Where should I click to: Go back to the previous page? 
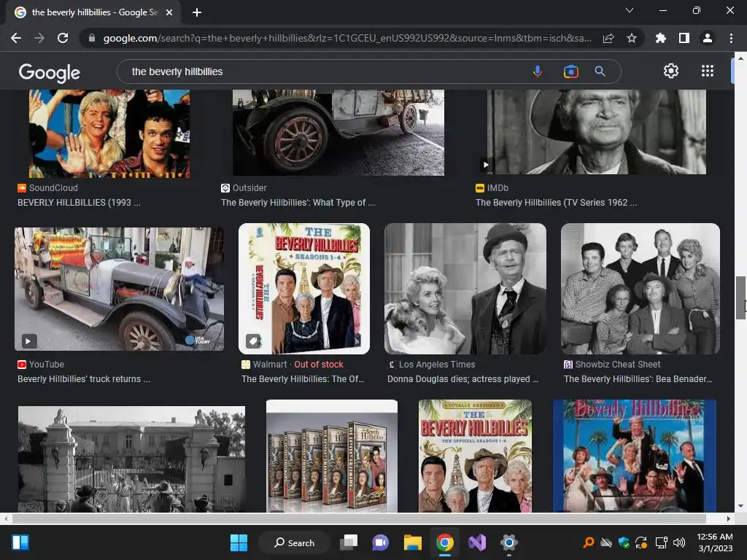(x=16, y=38)
